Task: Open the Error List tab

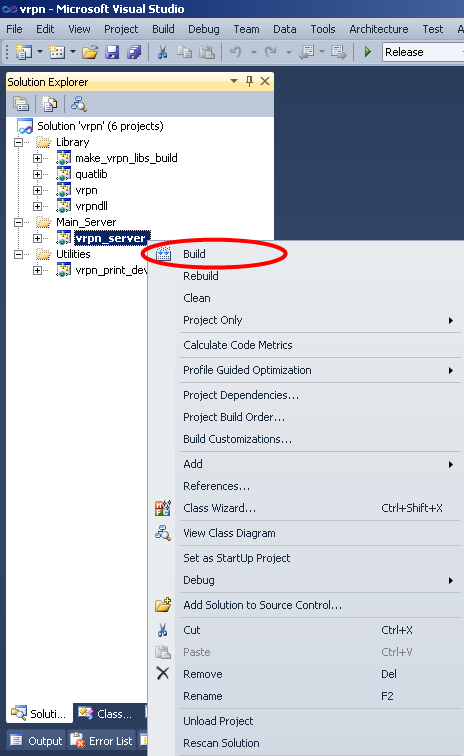Action: tap(102, 741)
